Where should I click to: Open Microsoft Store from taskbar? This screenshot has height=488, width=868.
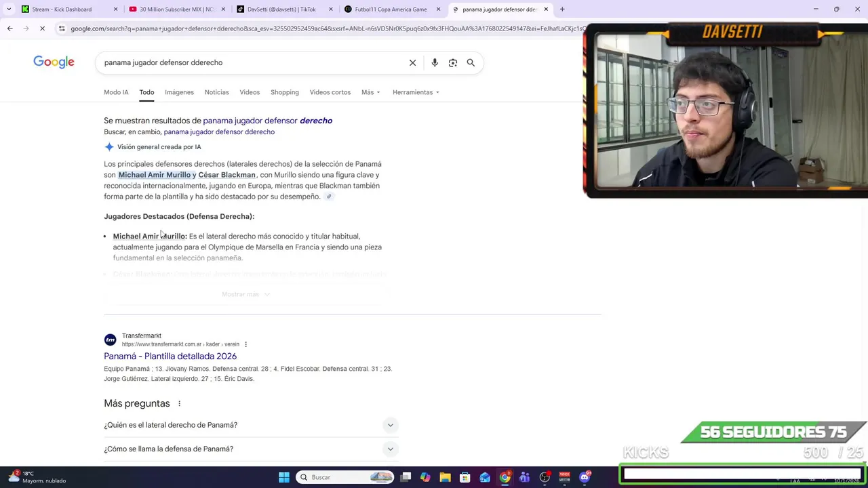[x=465, y=477]
